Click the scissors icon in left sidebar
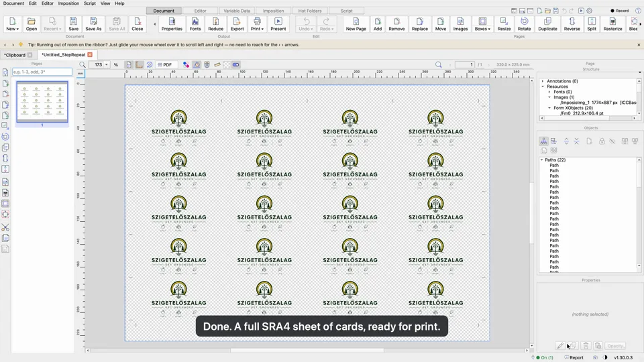Screen dimensions: 644x362 coord(5,227)
